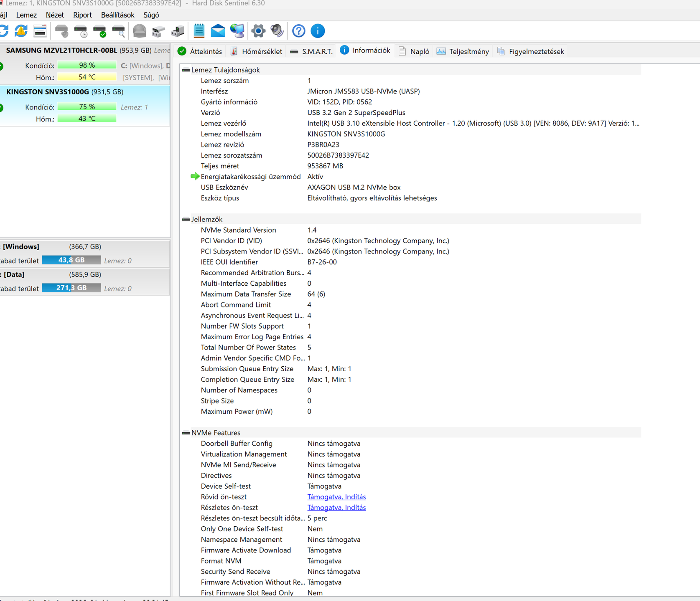700x601 pixels.
Task: Start the Rövid ön-teszt via its link
Action: (336, 497)
